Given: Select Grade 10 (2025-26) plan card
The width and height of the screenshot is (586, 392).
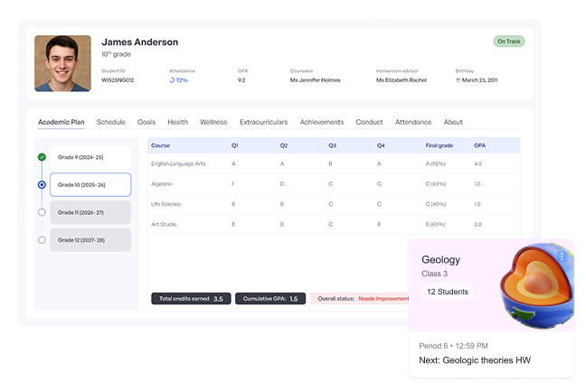Looking at the screenshot, I should coord(90,185).
